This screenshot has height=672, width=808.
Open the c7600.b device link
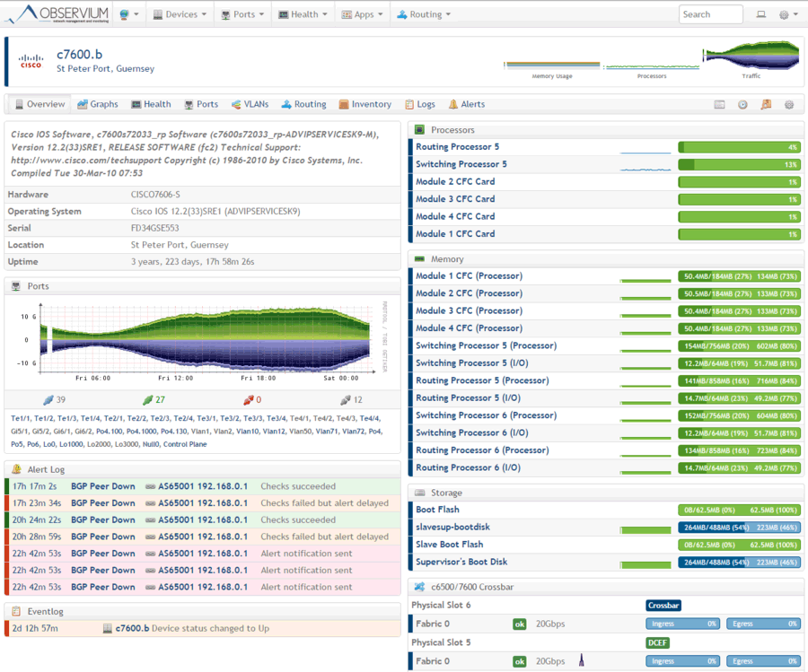click(79, 54)
